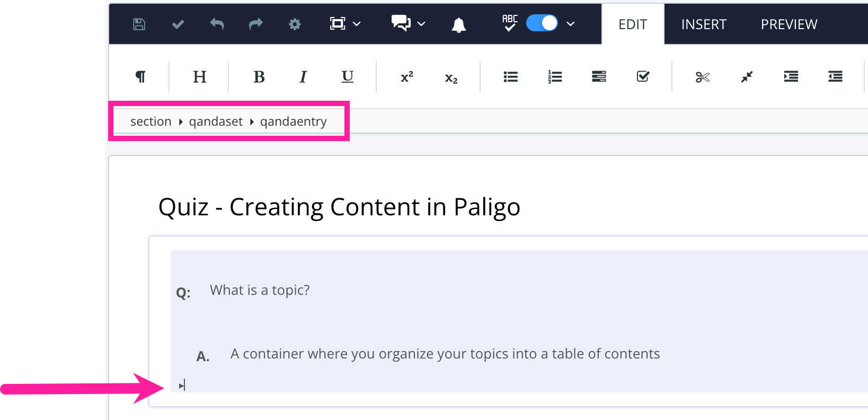Expand the comments dropdown chevron
This screenshot has width=868, height=420.
(x=421, y=24)
